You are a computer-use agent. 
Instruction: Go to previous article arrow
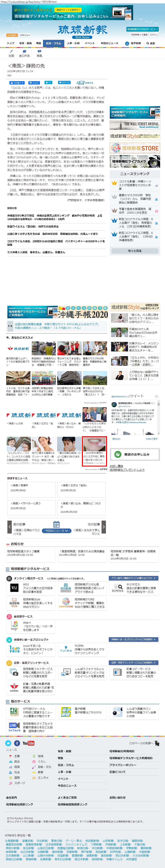pos(9,527)
